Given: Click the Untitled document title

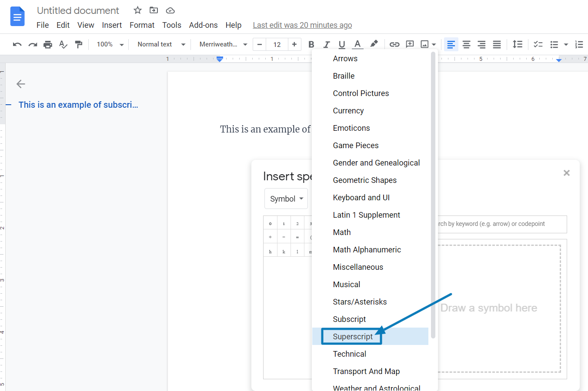Looking at the screenshot, I should coord(78,10).
